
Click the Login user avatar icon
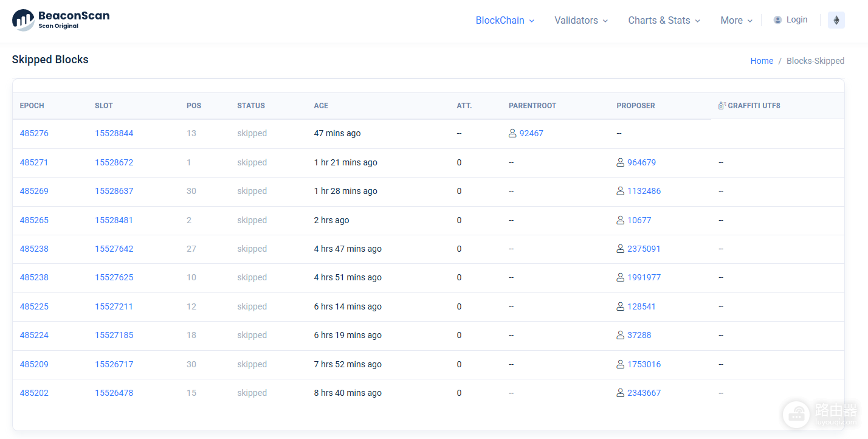[777, 20]
